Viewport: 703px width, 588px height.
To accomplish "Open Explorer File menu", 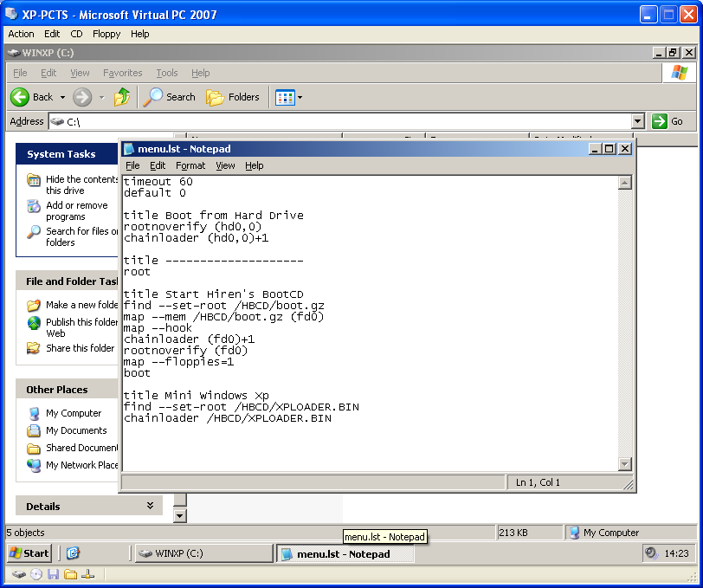I will tap(20, 73).
